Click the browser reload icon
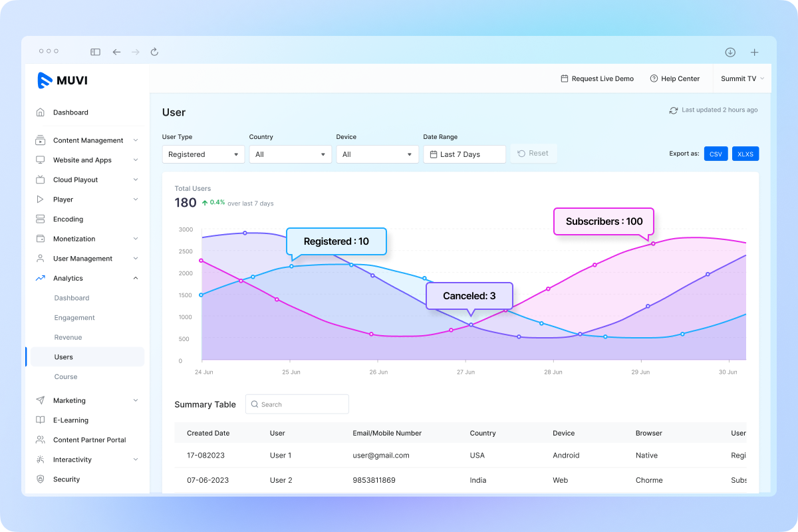The width and height of the screenshot is (798, 532). [155, 52]
